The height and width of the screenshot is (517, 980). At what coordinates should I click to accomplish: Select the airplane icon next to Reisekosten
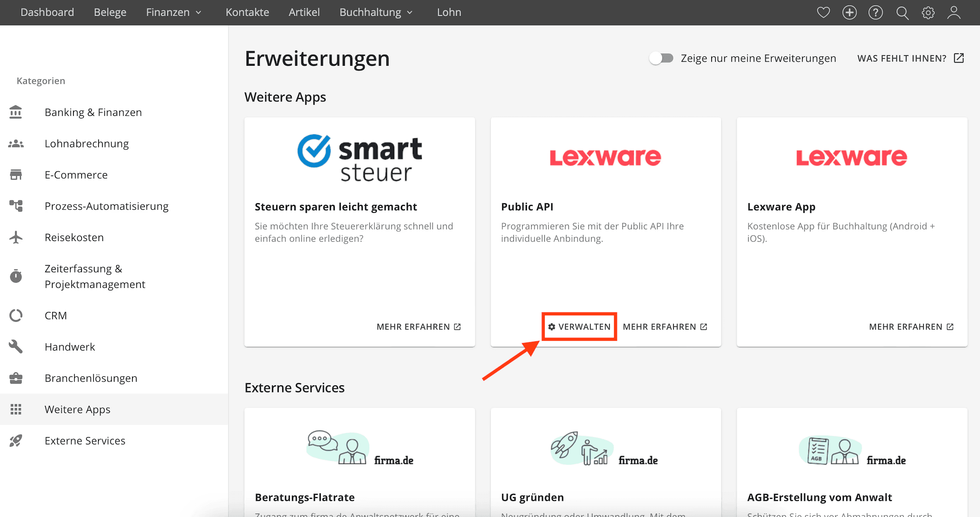click(16, 237)
